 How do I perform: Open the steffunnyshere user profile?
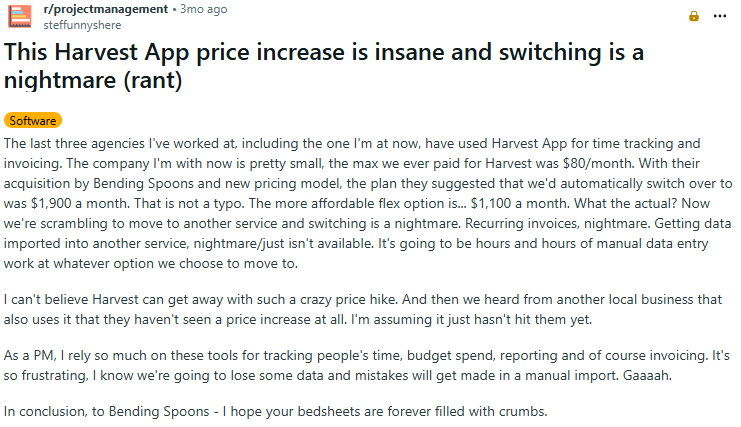click(x=82, y=25)
